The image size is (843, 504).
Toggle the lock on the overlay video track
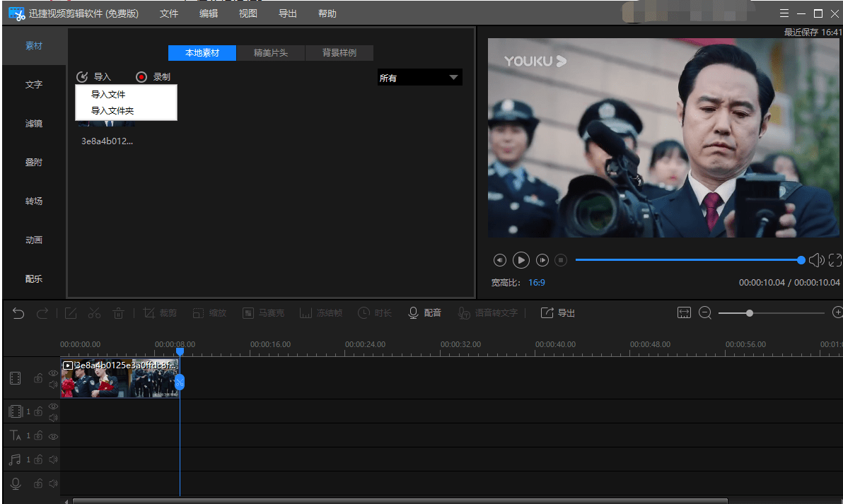tap(38, 411)
